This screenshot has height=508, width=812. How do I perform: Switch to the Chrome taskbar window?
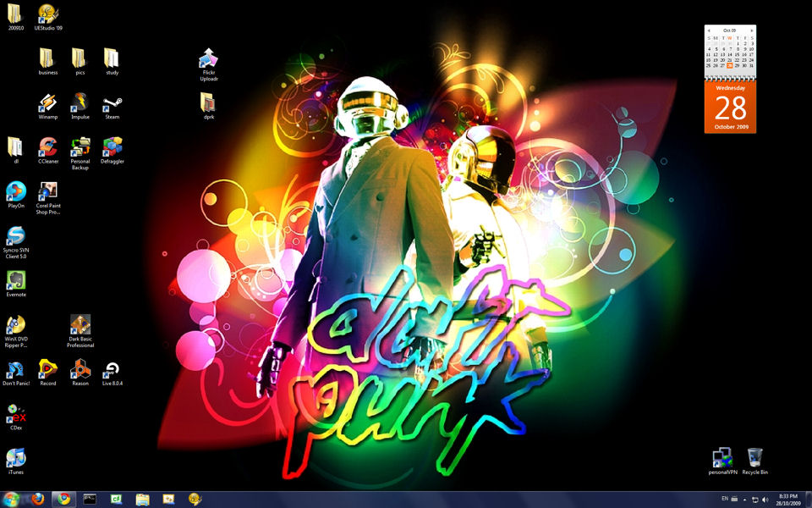pyautogui.click(x=63, y=500)
